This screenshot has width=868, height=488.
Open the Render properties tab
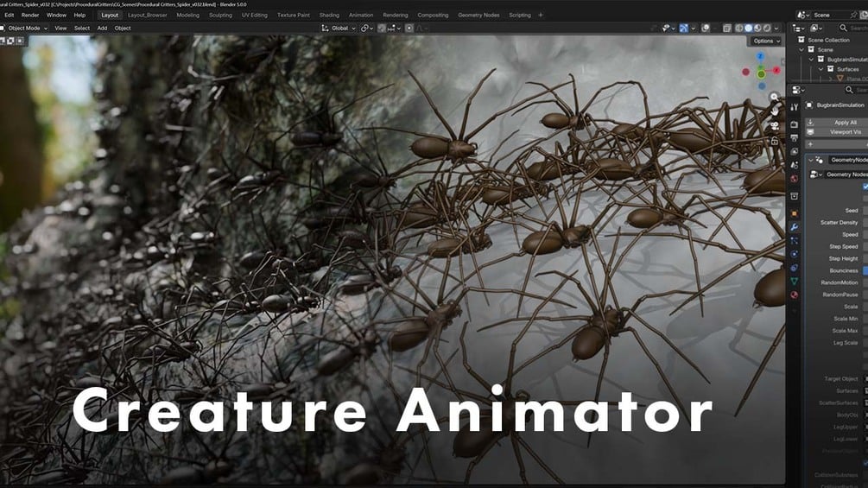pyautogui.click(x=794, y=124)
